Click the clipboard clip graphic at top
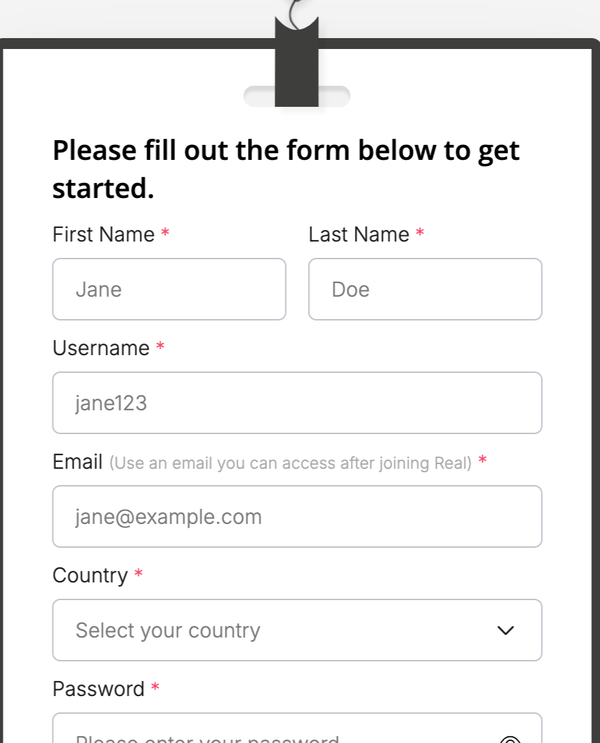The width and height of the screenshot is (600, 743). tap(296, 60)
